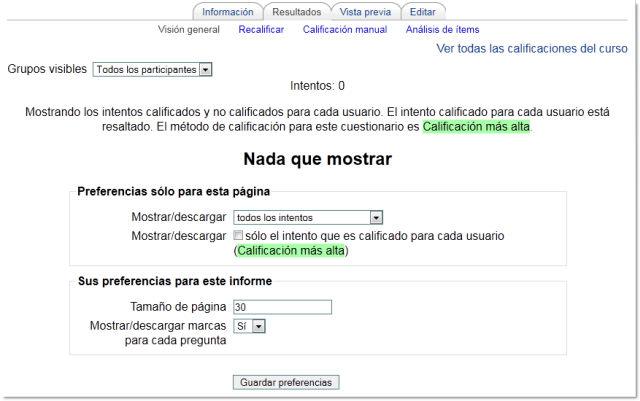Click the 'Nada que mostrar' heading
This screenshot has height=401, width=640.
coord(317,159)
